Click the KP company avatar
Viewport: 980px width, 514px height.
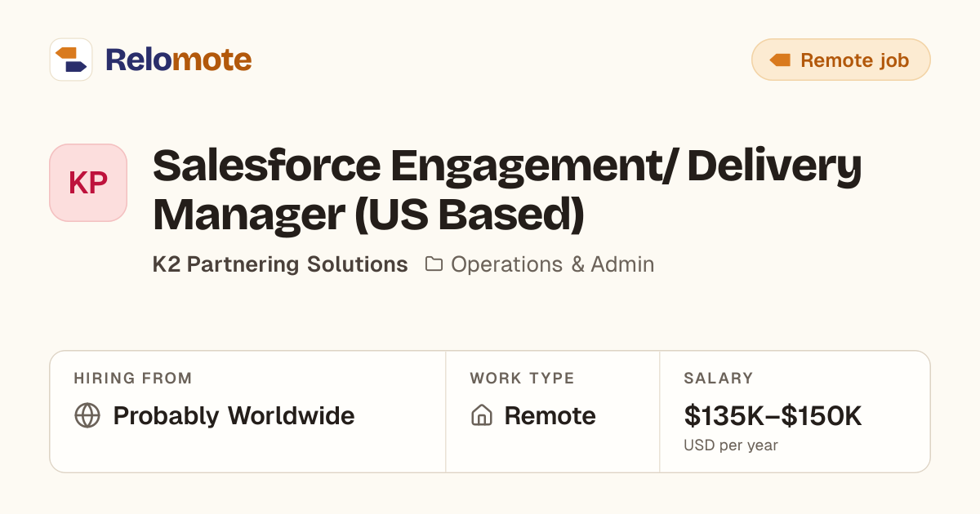(88, 183)
